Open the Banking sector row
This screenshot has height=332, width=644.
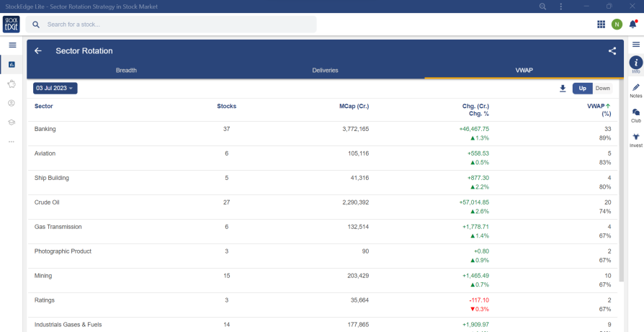[x=45, y=129]
